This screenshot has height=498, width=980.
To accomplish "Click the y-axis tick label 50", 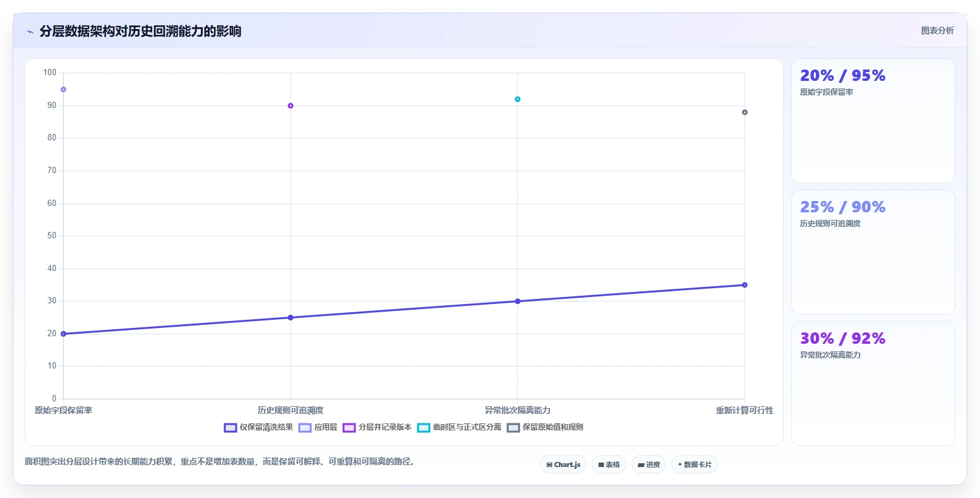I will 52,236.
